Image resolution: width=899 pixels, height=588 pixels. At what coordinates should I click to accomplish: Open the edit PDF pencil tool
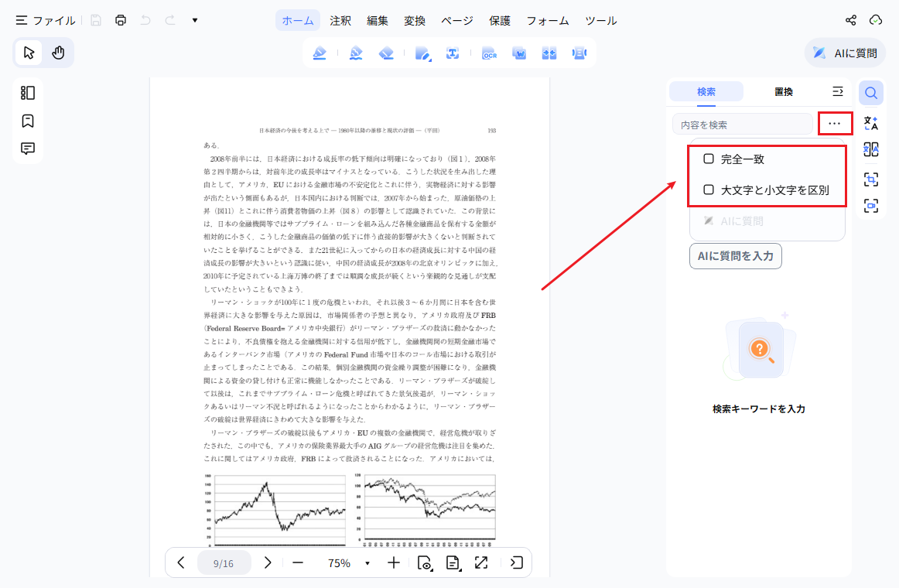pos(422,53)
